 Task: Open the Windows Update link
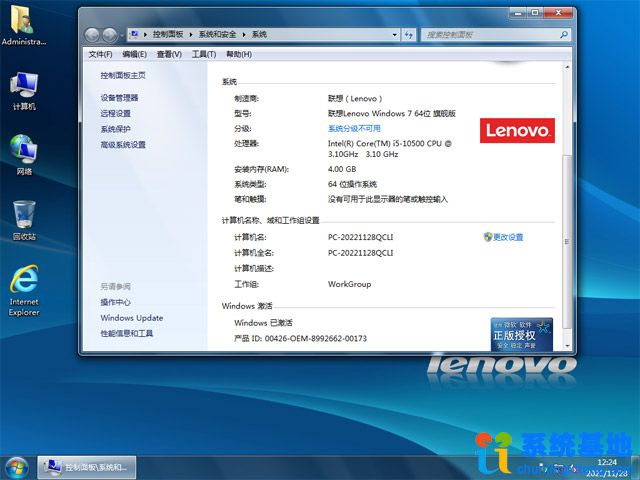tap(132, 318)
